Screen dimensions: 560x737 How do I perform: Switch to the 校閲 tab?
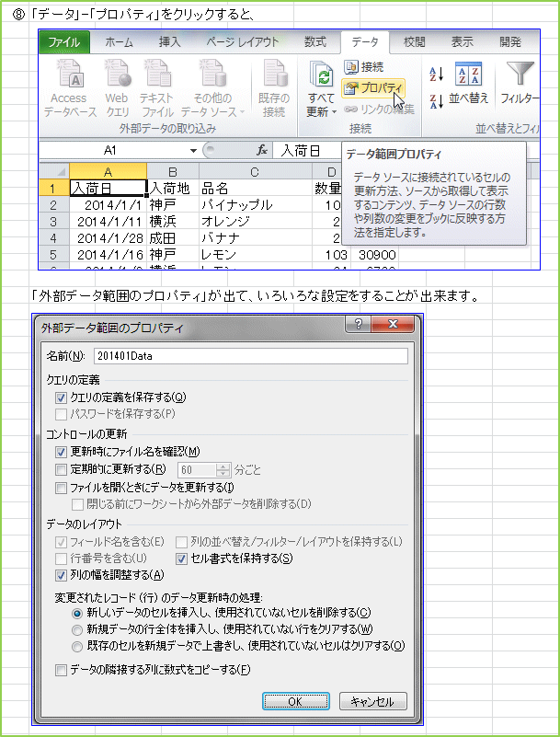click(415, 41)
